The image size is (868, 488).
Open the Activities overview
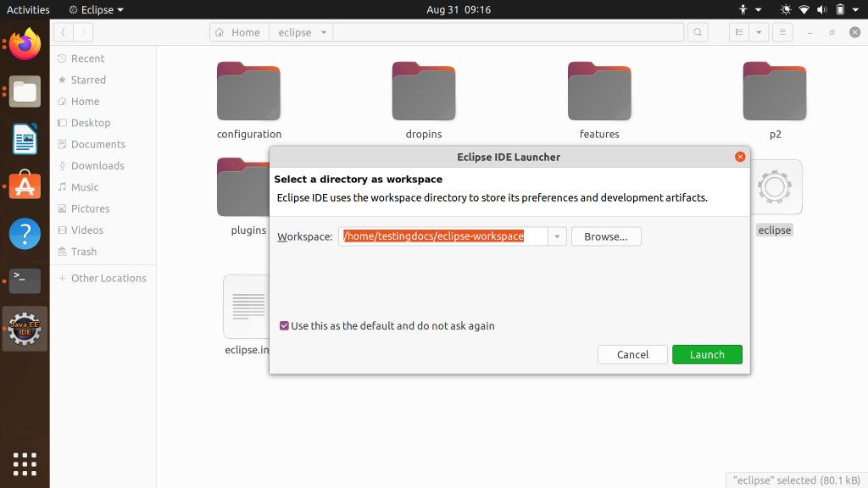(x=28, y=10)
